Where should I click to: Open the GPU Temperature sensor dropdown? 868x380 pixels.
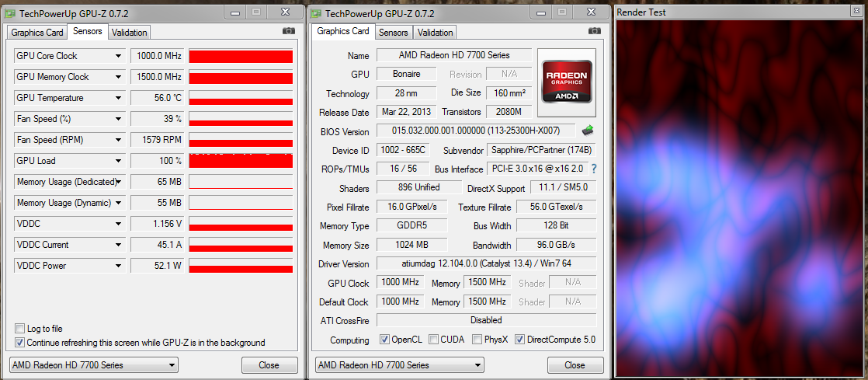click(x=118, y=98)
